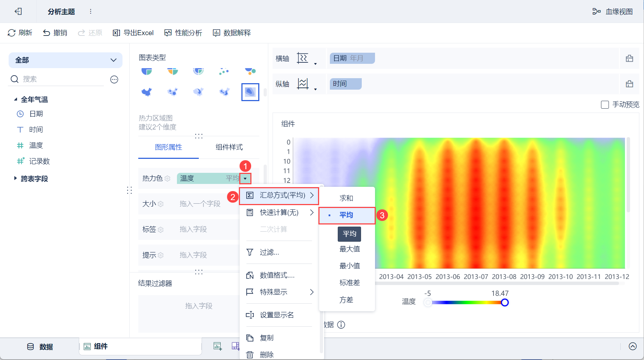
Task: Open 大小 settings gear icon
Action: coord(160,204)
